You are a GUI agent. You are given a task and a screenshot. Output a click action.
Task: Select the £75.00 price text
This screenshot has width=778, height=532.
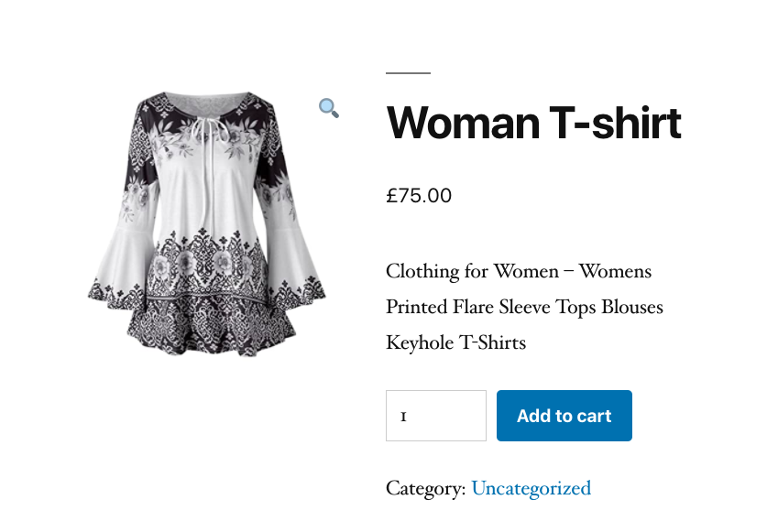[x=419, y=195]
